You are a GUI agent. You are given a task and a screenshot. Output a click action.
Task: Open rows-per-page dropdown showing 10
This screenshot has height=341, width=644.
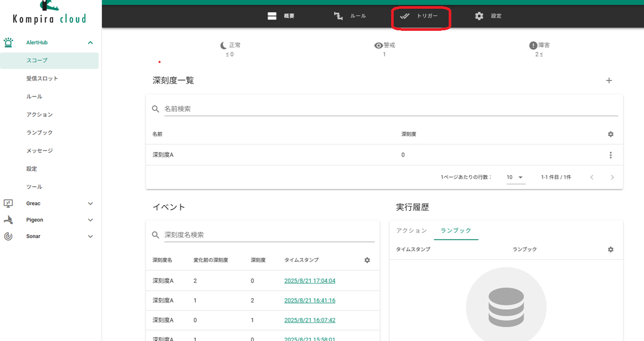pyautogui.click(x=515, y=177)
